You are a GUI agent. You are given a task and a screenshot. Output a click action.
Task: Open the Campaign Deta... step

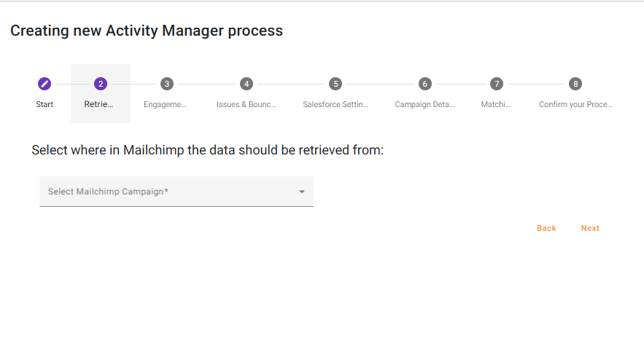point(424,104)
